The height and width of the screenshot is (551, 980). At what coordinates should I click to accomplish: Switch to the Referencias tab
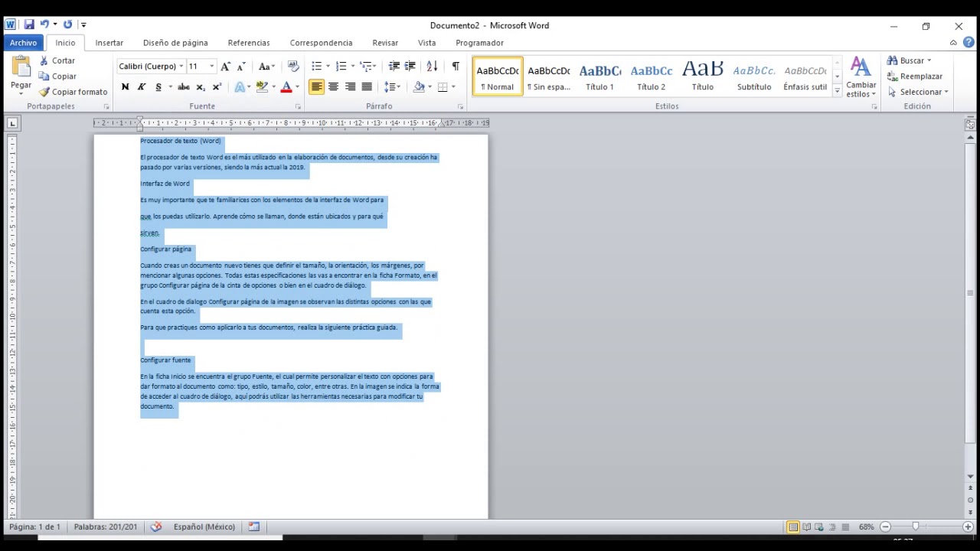coord(249,43)
